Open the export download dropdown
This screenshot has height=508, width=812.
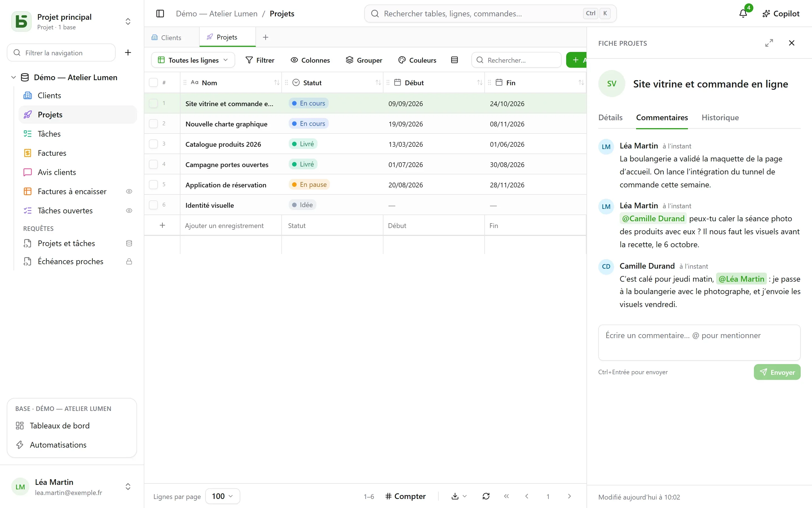[x=459, y=496]
